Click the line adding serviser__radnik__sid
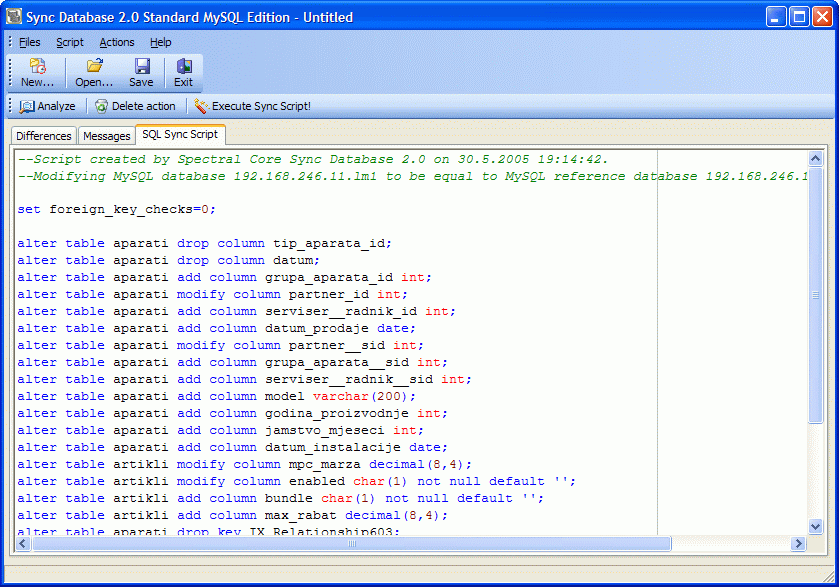This screenshot has height=587, width=839. (x=245, y=380)
